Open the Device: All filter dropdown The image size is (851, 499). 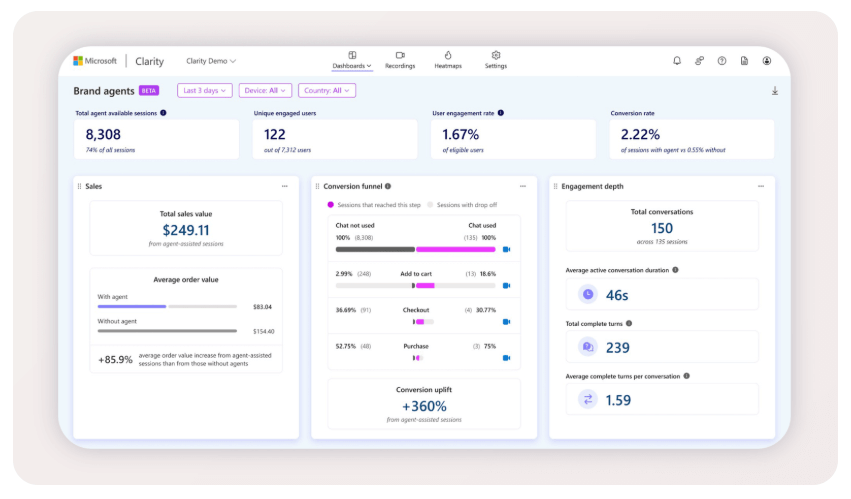[x=265, y=90]
